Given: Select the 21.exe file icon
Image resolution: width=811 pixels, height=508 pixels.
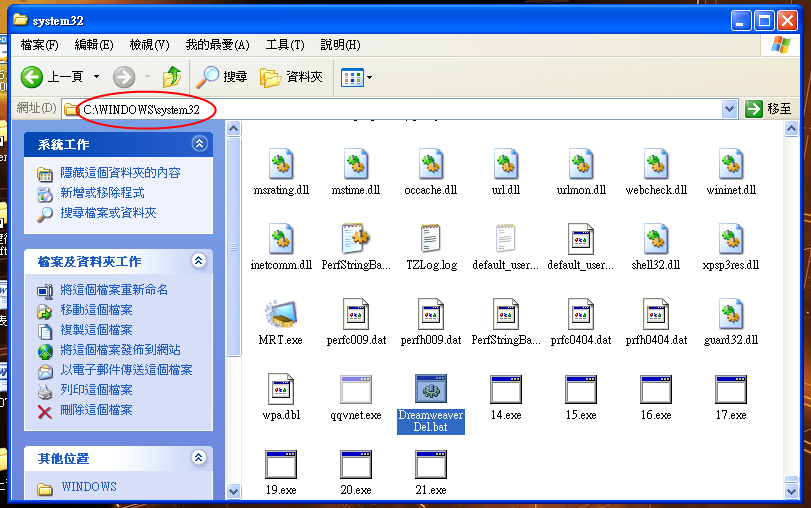Looking at the screenshot, I should coord(431,464).
